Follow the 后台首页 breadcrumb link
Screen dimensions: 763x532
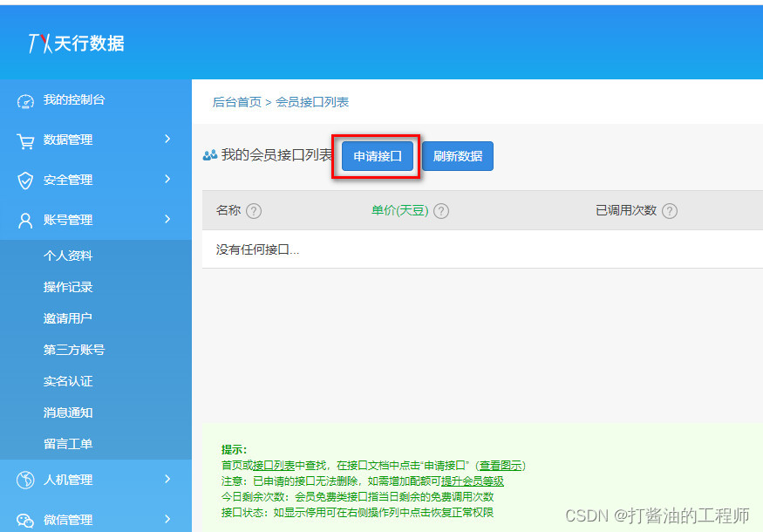pyautogui.click(x=237, y=102)
